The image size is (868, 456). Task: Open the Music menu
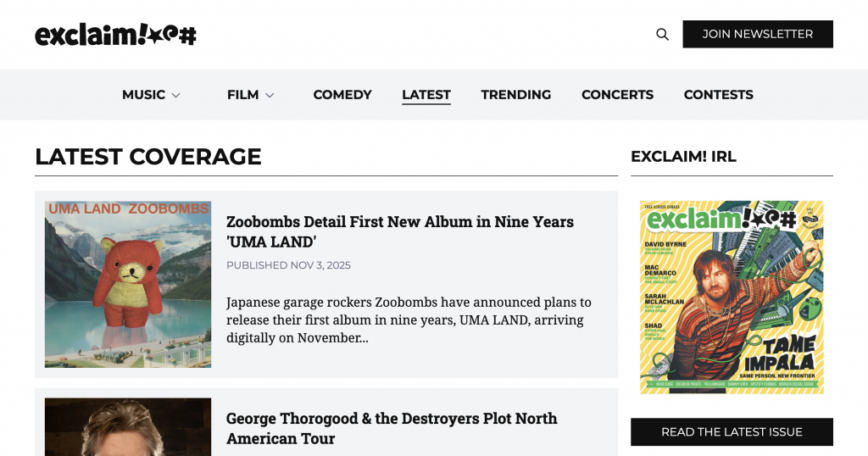tap(143, 95)
